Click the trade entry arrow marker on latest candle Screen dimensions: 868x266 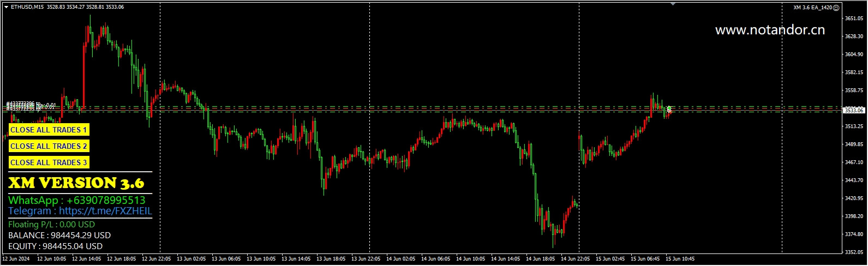click(x=669, y=110)
